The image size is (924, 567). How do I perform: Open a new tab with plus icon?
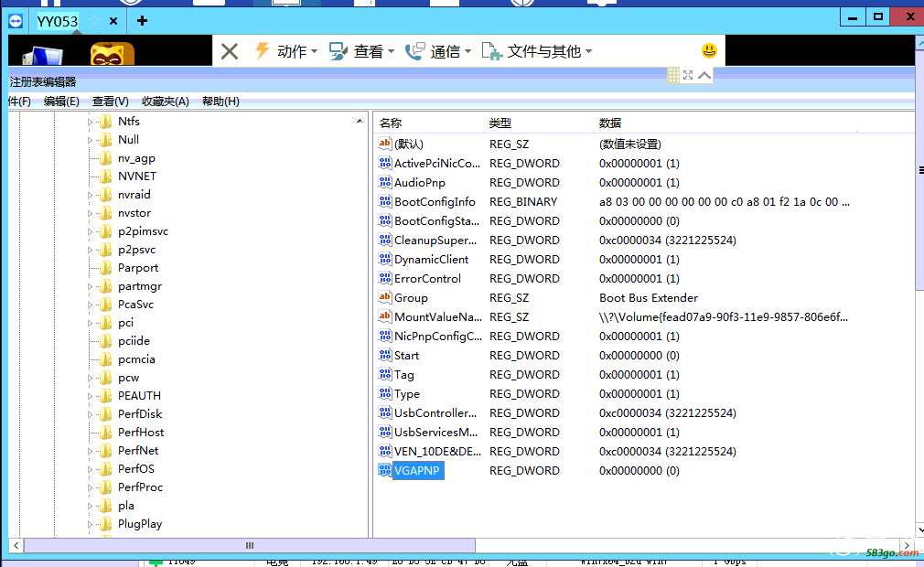click(142, 20)
